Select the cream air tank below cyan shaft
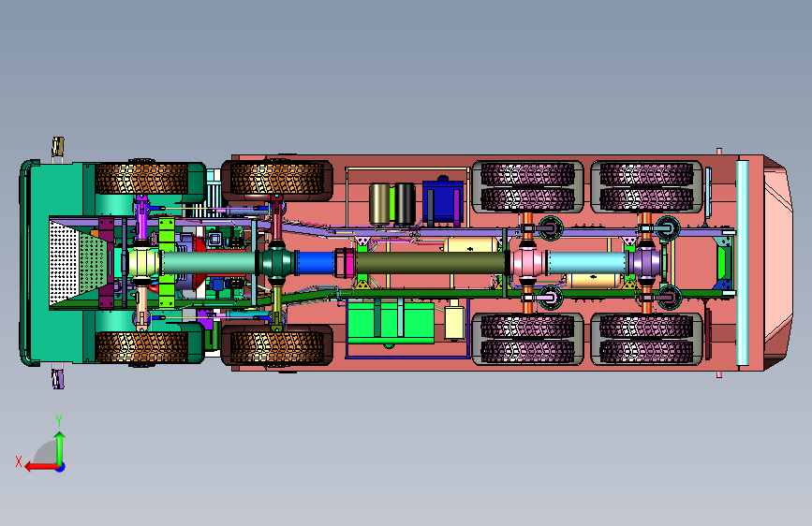812x526 pixels. [594, 281]
